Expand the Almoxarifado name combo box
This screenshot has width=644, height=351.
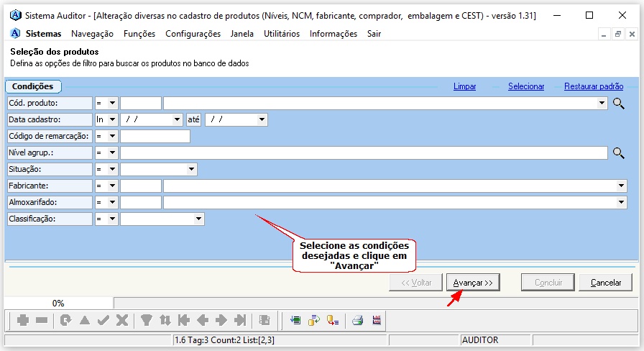621,202
